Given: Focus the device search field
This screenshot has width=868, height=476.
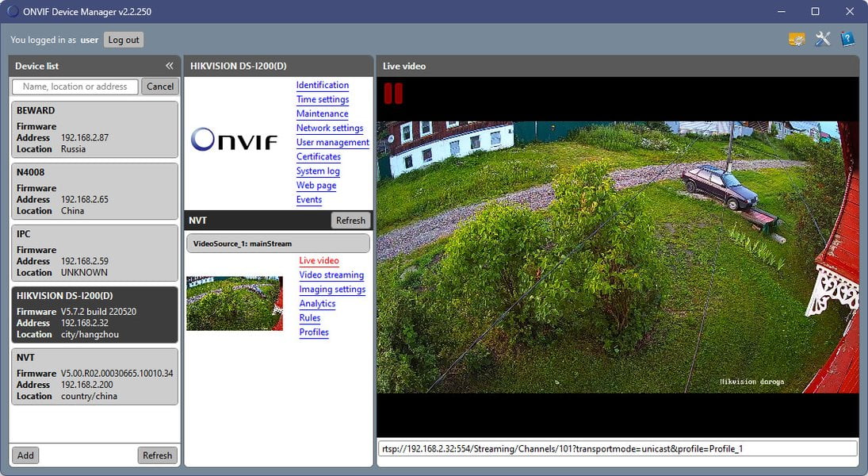Looking at the screenshot, I should (75, 86).
